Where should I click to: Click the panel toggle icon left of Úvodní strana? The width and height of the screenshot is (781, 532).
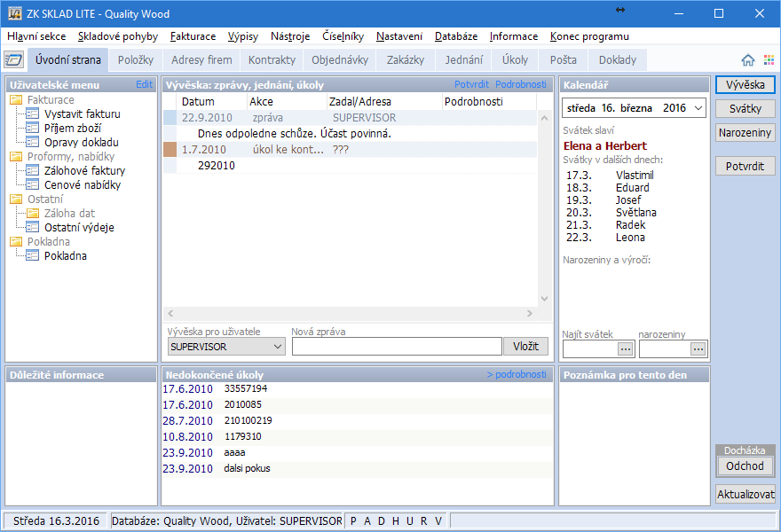click(x=14, y=60)
